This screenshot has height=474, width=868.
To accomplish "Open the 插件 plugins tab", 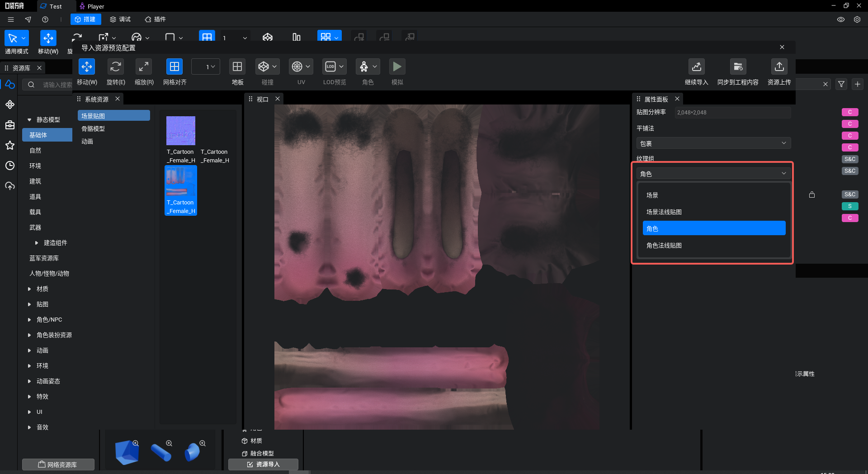I will 155,19.
